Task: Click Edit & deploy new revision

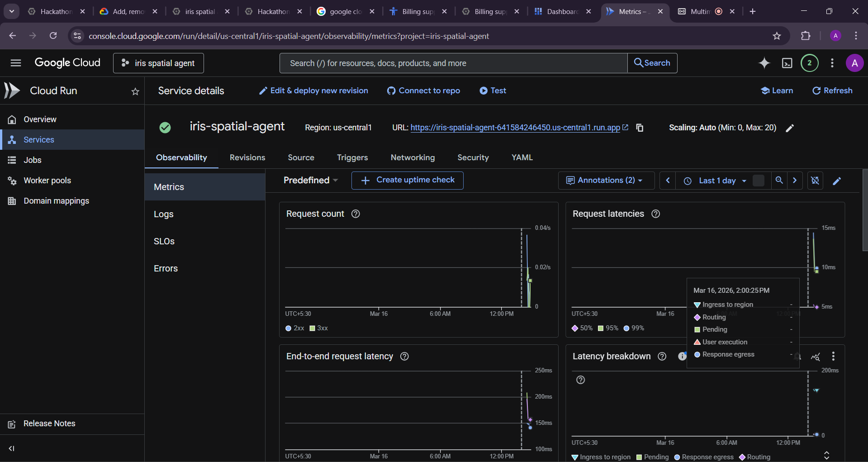Action: pyautogui.click(x=313, y=90)
